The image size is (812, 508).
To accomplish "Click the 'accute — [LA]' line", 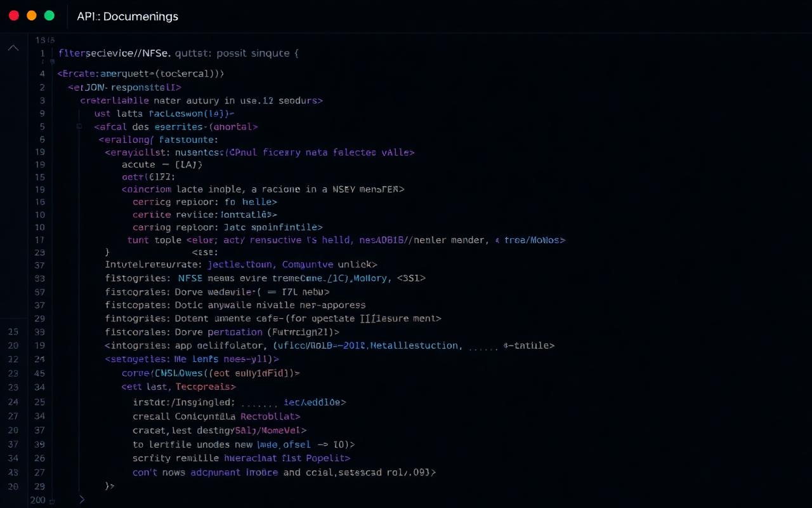I will 162,164.
